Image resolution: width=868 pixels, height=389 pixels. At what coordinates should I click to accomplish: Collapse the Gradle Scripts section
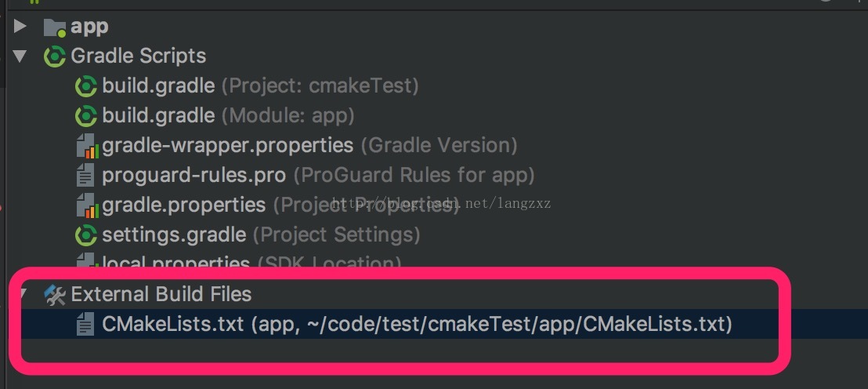[x=20, y=56]
